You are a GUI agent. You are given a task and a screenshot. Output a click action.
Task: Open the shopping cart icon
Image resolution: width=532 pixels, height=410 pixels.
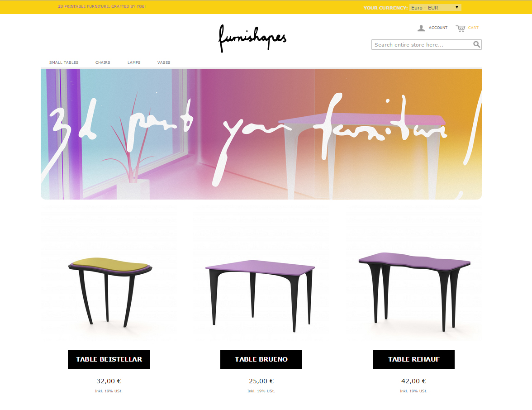pos(461,29)
